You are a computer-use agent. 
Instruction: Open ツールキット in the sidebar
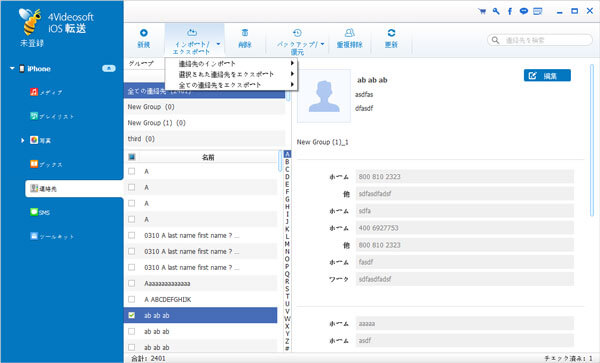pyautogui.click(x=52, y=236)
